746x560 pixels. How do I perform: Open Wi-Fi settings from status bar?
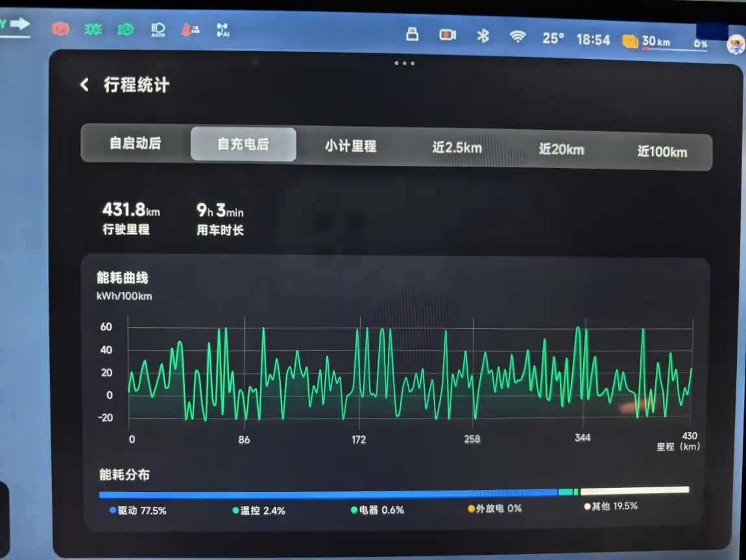click(518, 36)
